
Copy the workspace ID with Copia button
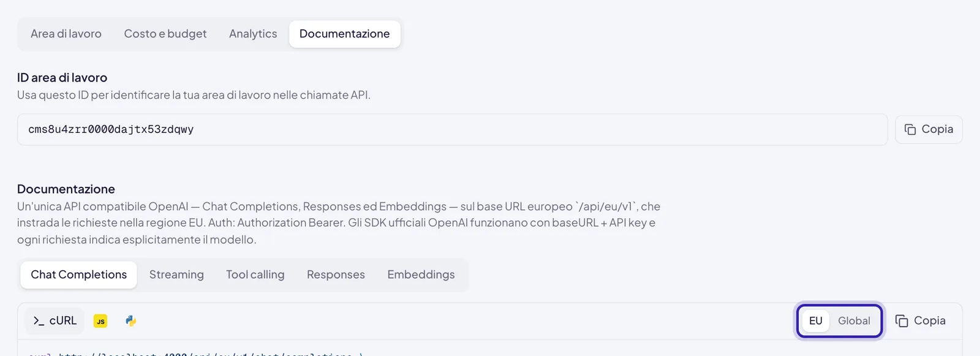[929, 129]
